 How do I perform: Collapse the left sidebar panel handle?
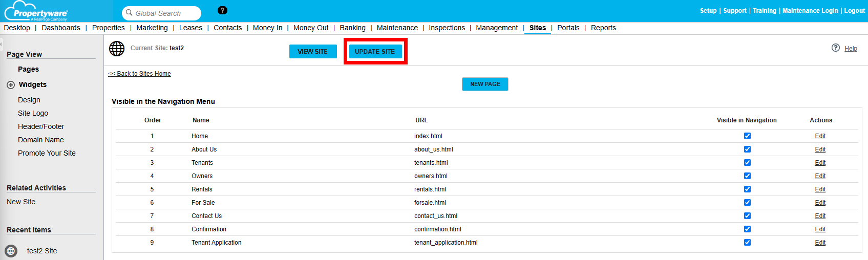tap(2, 45)
